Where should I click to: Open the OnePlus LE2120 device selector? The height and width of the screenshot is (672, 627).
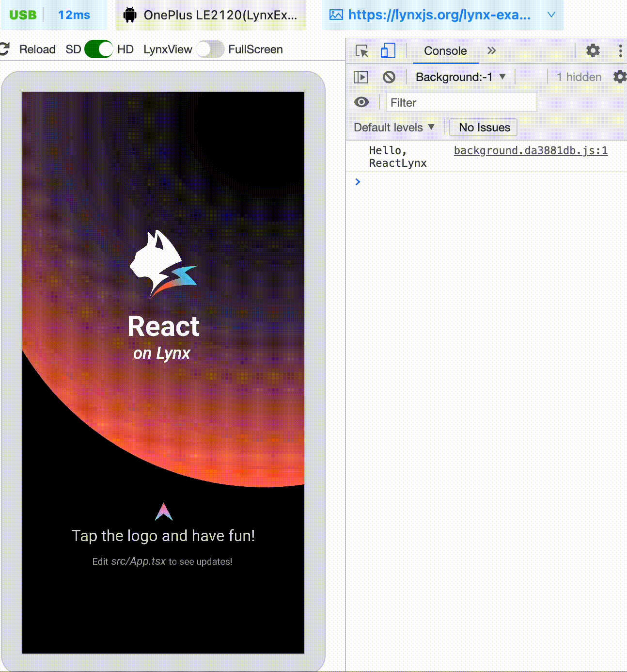click(x=211, y=15)
